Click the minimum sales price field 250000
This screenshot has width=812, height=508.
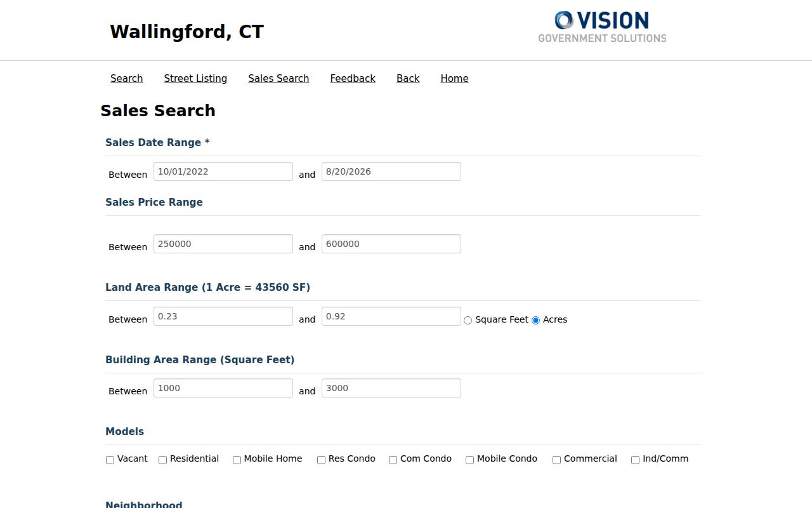coord(223,244)
